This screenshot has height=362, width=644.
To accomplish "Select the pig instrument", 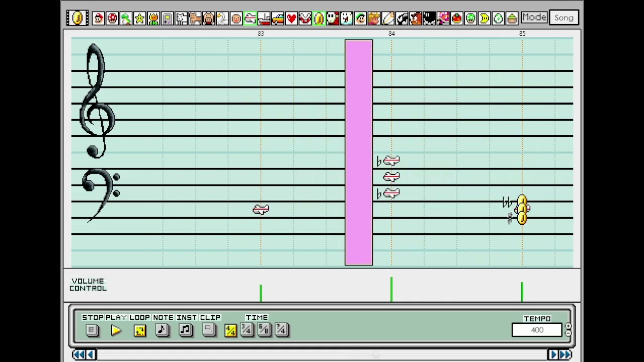I will pyautogui.click(x=208, y=19).
